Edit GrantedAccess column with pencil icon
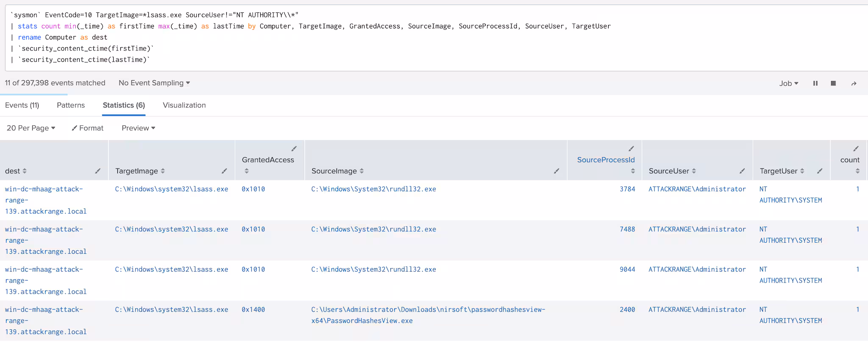This screenshot has width=868, height=342. [x=294, y=149]
